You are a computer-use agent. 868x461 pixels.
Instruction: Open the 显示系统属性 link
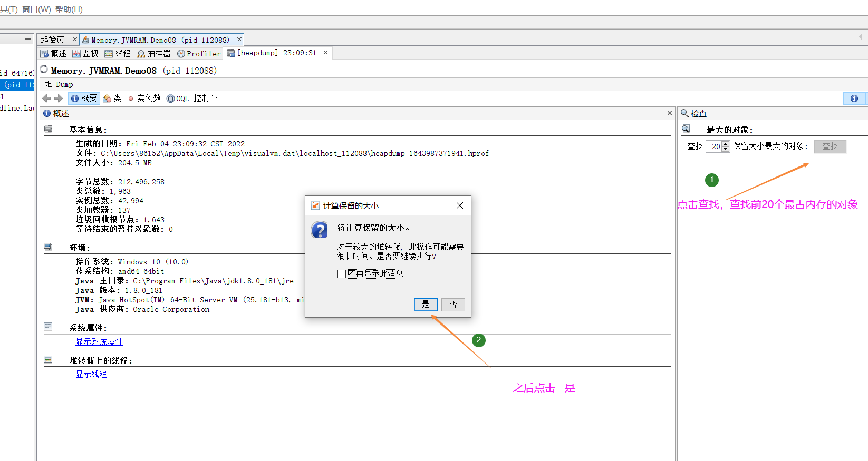[99, 341]
